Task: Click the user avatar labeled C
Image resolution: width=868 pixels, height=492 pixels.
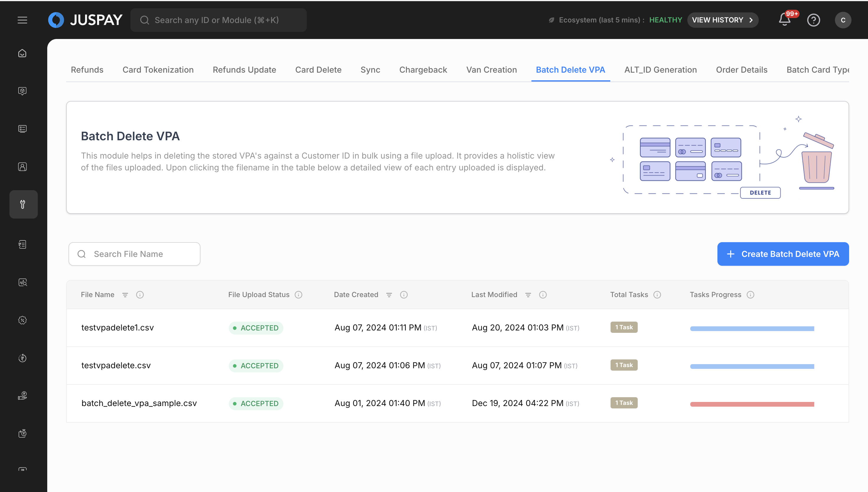Action: (843, 20)
